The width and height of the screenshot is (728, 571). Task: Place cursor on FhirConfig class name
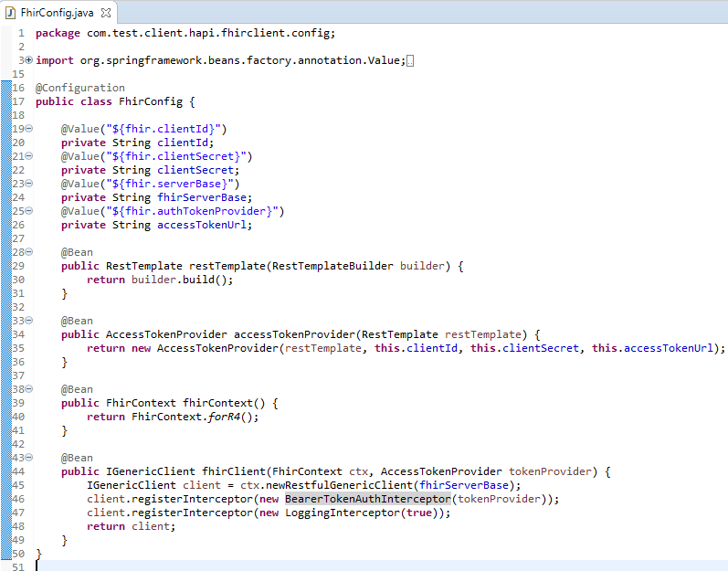[x=152, y=101]
